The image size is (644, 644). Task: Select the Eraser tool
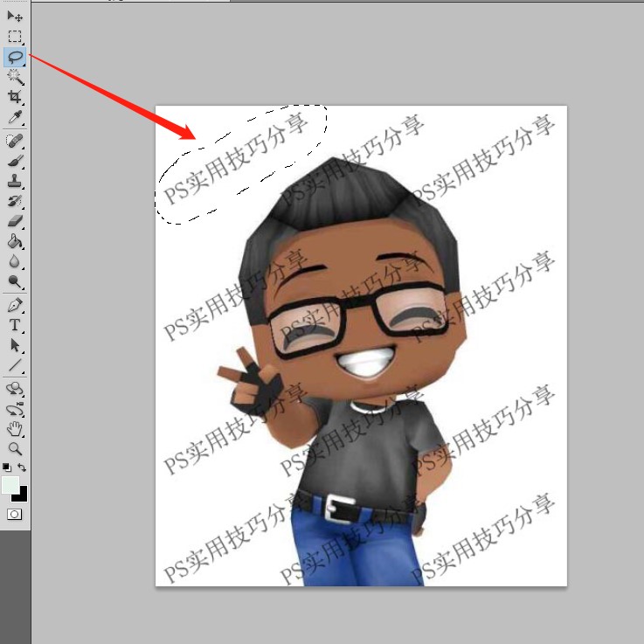point(15,222)
